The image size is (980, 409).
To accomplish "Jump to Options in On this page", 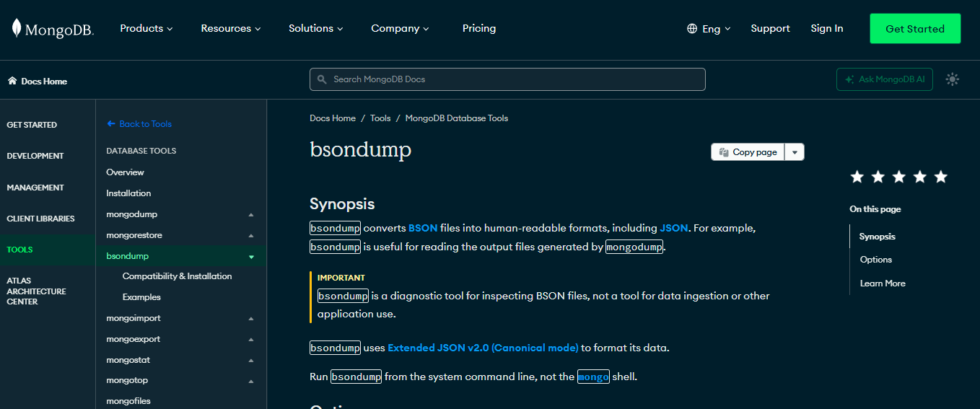I will click(x=875, y=260).
